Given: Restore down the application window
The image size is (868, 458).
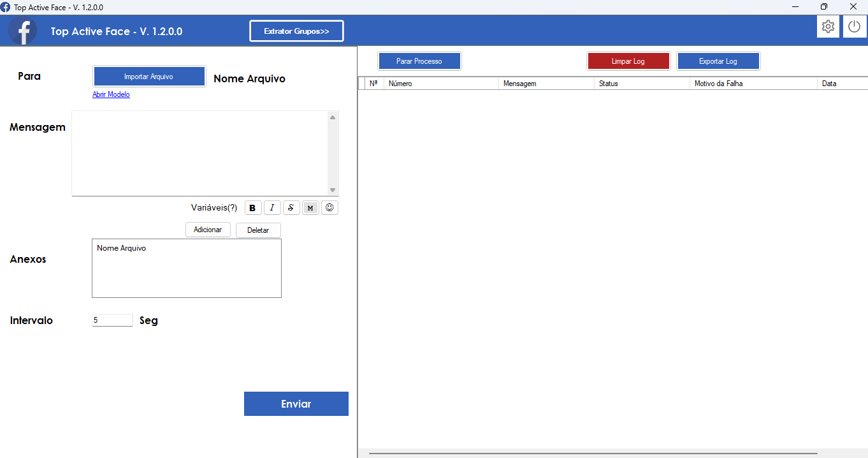Looking at the screenshot, I should pos(824,7).
